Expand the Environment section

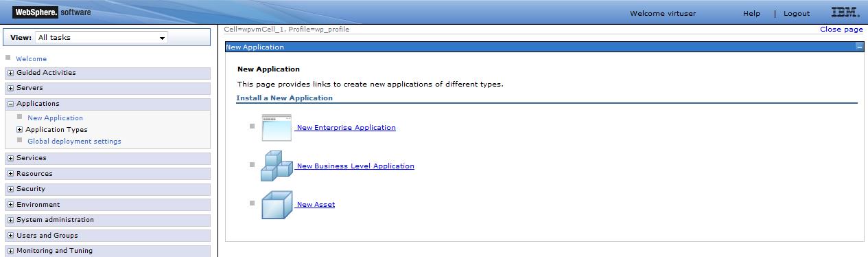click(x=10, y=205)
